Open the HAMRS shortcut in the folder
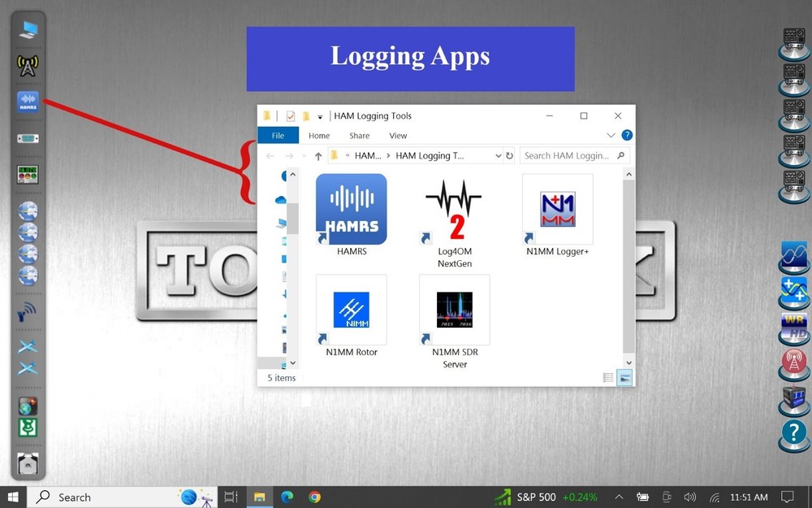 tap(351, 210)
